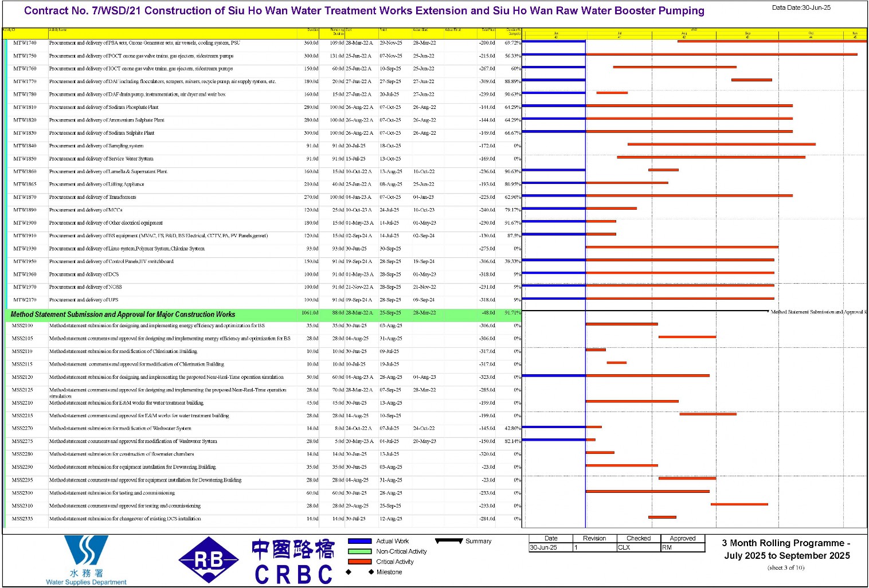869x588 pixels.
Task: Click the 'sheet 3 of 10' page label
Action: (786, 568)
